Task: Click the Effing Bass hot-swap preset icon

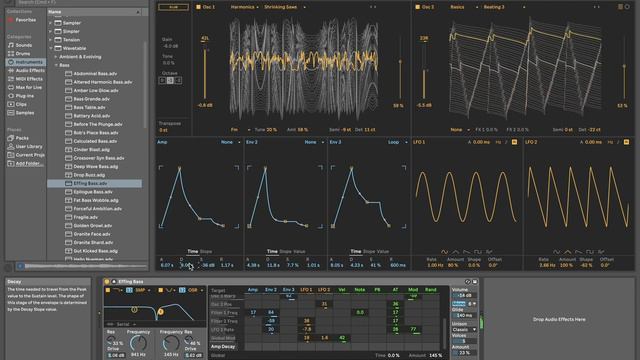Action: pos(468,282)
